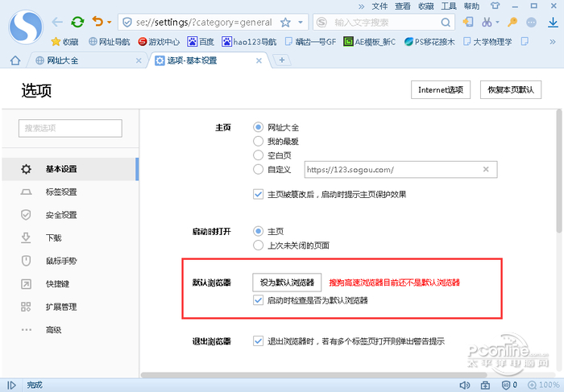Expand the menu bar chevron overflow

362,6
